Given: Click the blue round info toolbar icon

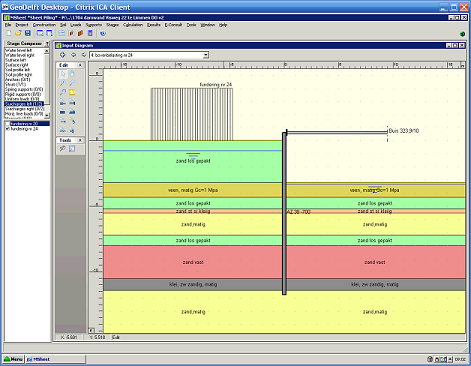Looking at the screenshot, I should coord(103,33).
